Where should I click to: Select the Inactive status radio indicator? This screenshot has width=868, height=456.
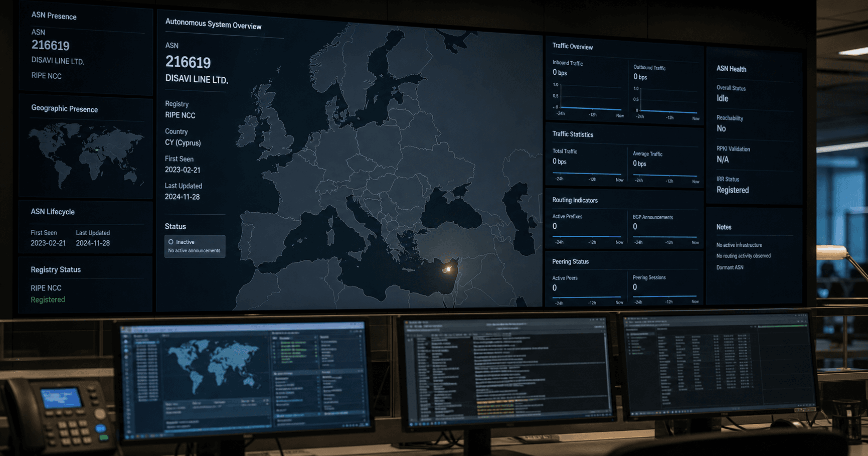point(171,242)
